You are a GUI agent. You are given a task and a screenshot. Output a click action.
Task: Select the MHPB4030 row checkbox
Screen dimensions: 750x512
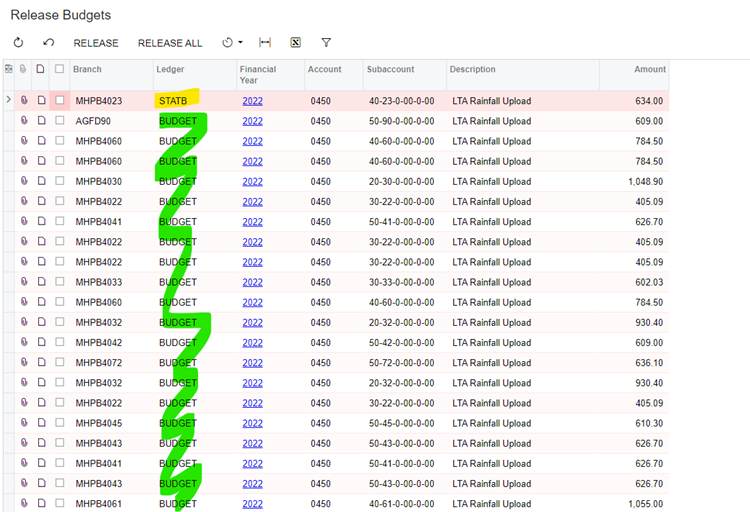59,181
